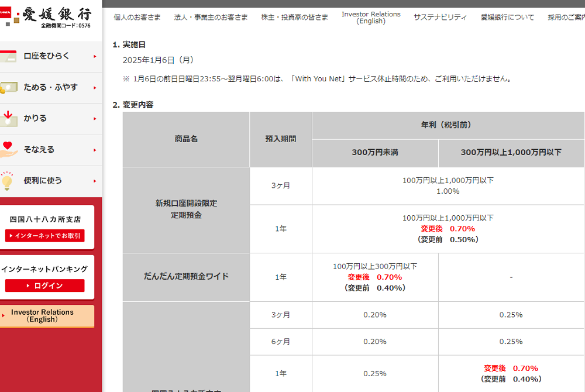Expand the 口座をひらく arrow
Screen dimensions: 585x392
(95, 56)
